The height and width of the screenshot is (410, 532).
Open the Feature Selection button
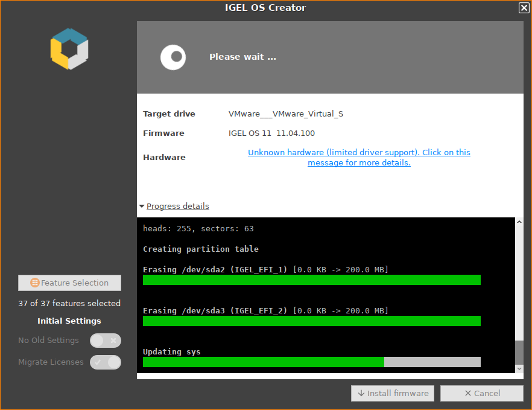pos(69,283)
